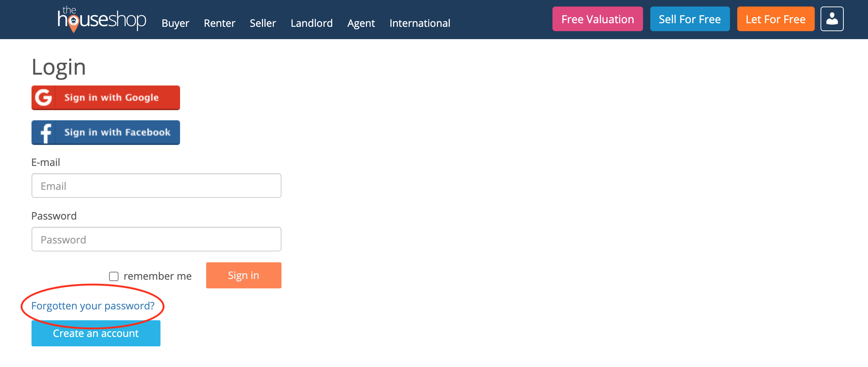Click the remember me label text
868x367 pixels.
tap(158, 276)
